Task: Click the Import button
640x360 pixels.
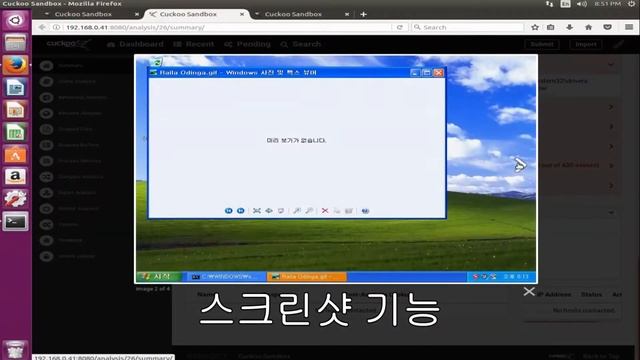Action: (586, 44)
